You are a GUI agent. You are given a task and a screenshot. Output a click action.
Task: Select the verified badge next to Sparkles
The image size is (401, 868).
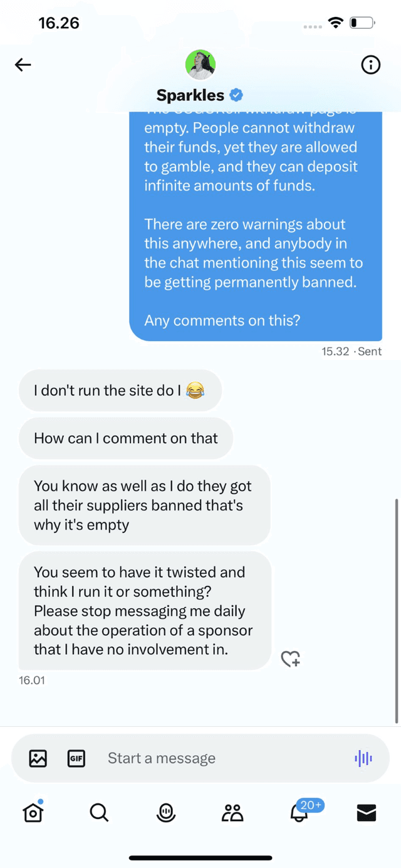236,95
